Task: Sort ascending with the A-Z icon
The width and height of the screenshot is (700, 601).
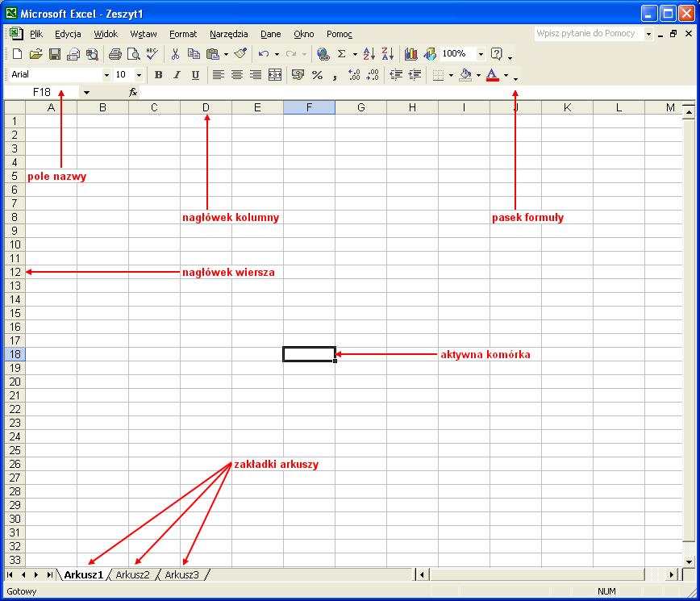Action: 369,54
